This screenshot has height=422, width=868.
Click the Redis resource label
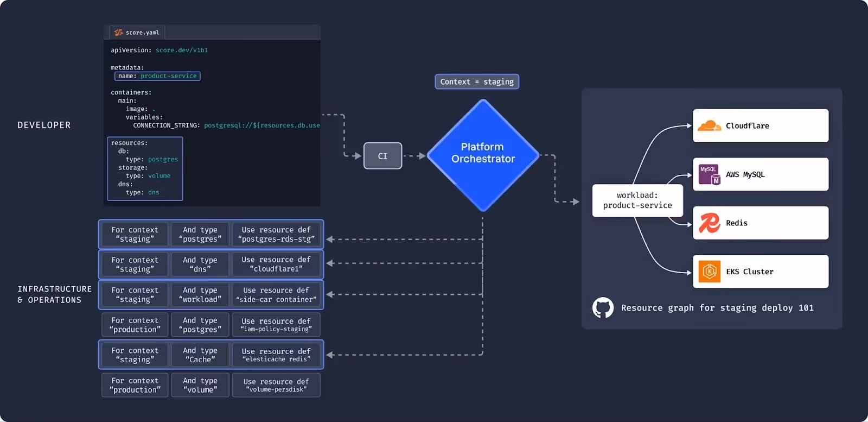pos(737,223)
